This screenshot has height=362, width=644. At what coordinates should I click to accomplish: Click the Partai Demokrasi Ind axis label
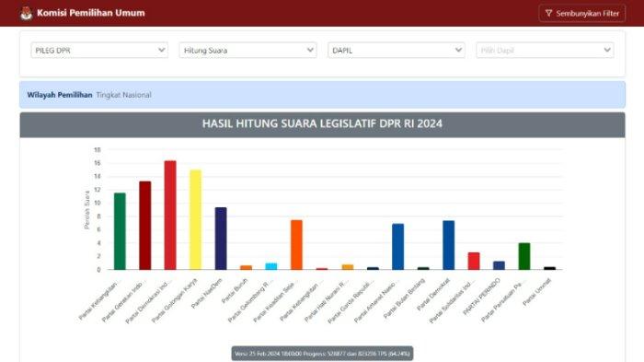(148, 301)
